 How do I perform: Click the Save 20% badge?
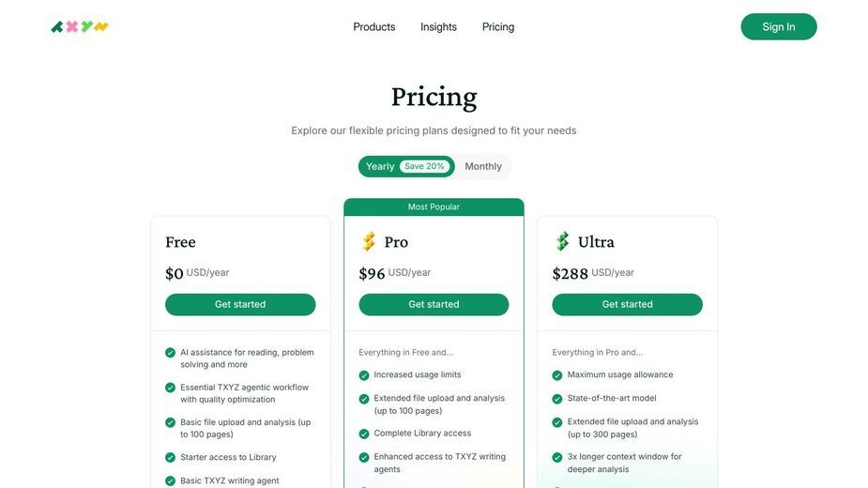pyautogui.click(x=424, y=166)
